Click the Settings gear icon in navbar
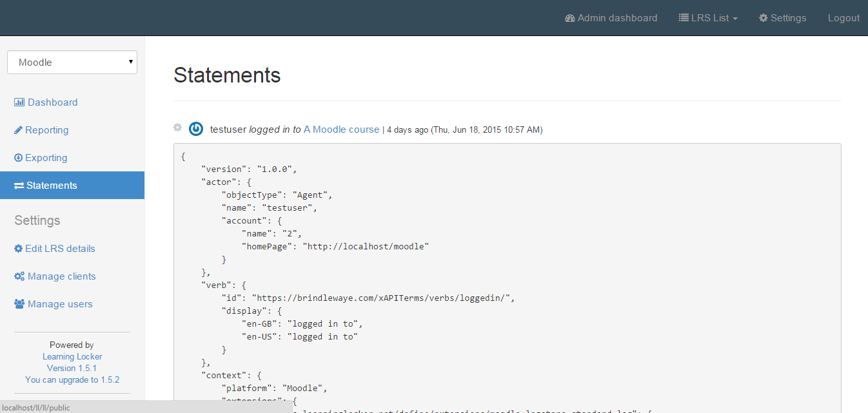 [x=764, y=18]
